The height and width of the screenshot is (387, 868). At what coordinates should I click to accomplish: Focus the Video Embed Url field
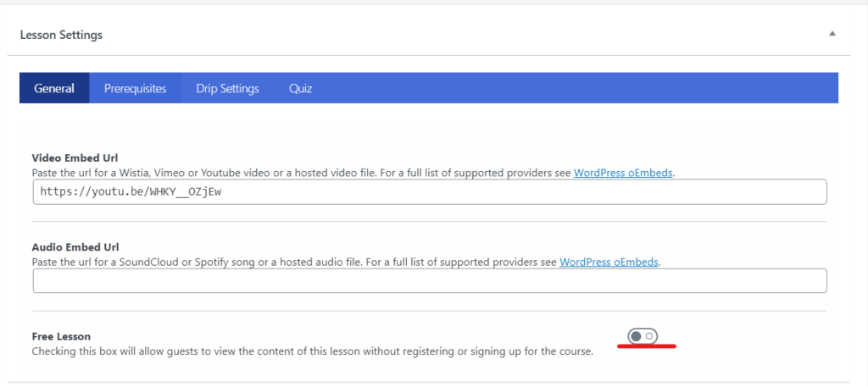(509, 192)
